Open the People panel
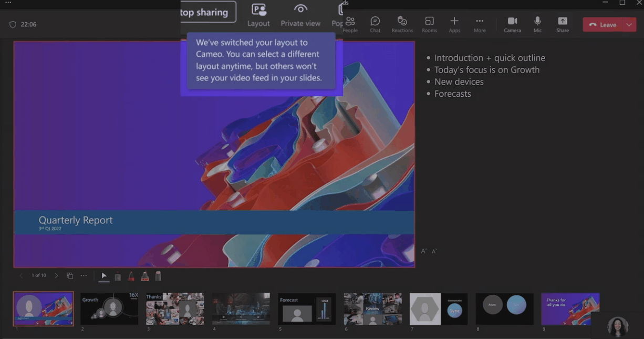The height and width of the screenshot is (339, 644). (x=350, y=24)
